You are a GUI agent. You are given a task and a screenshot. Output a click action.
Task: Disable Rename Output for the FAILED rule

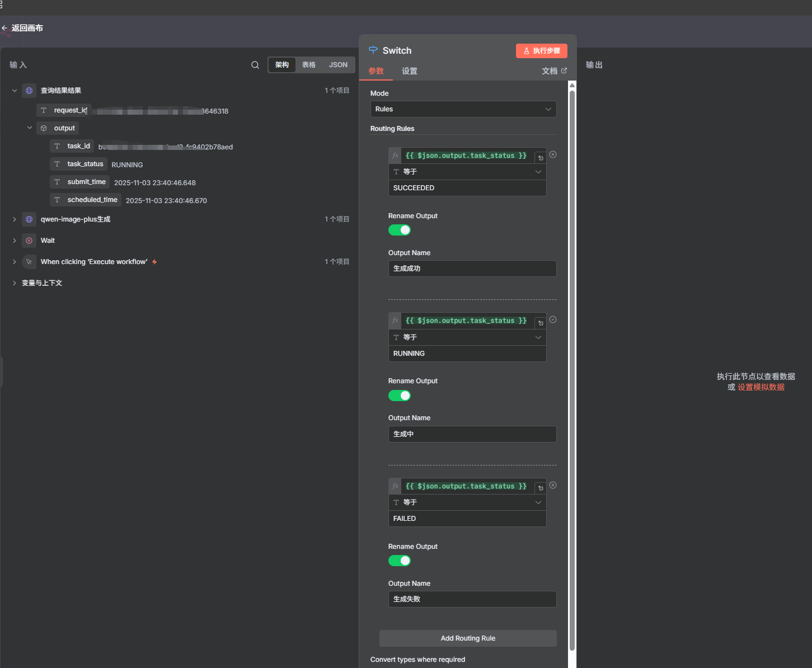click(x=400, y=561)
